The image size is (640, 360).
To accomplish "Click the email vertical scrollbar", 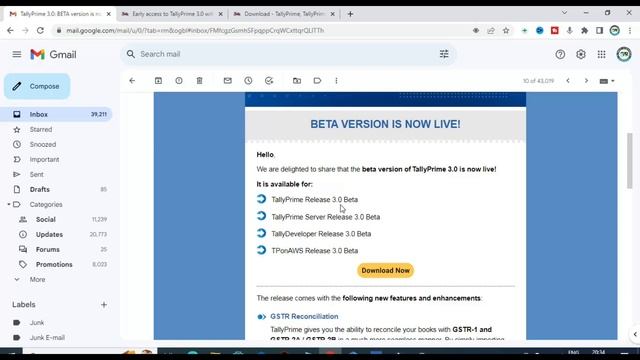I will pyautogui.click(x=630, y=161).
